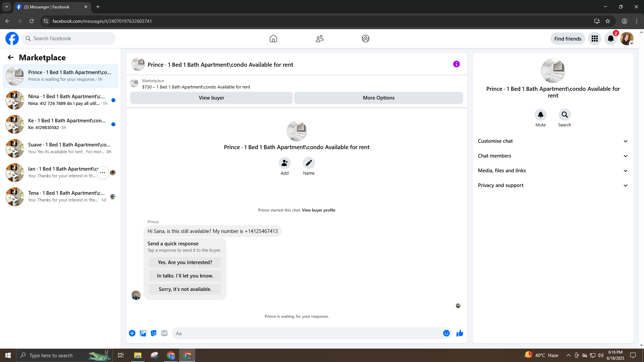Open the $730 apartment listing link
644x362 pixels.
tap(196, 87)
